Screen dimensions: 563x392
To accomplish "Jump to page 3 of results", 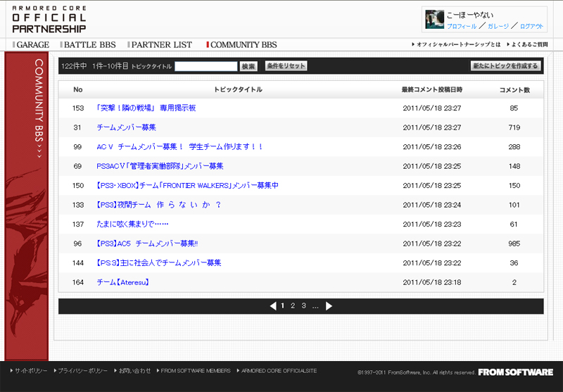I will coord(303,306).
